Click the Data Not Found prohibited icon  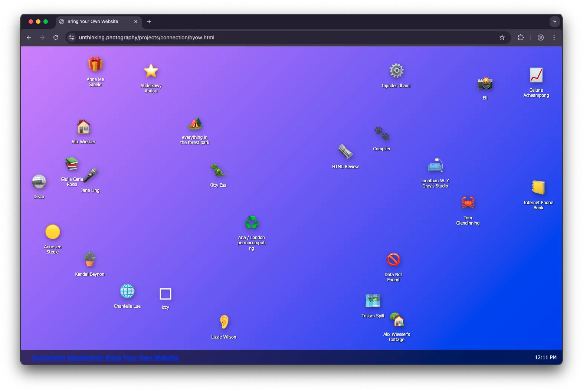393,260
